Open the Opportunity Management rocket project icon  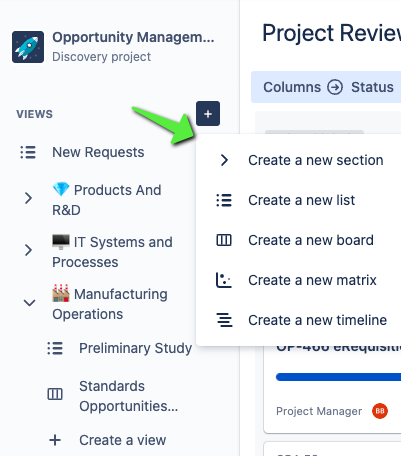tap(28, 47)
